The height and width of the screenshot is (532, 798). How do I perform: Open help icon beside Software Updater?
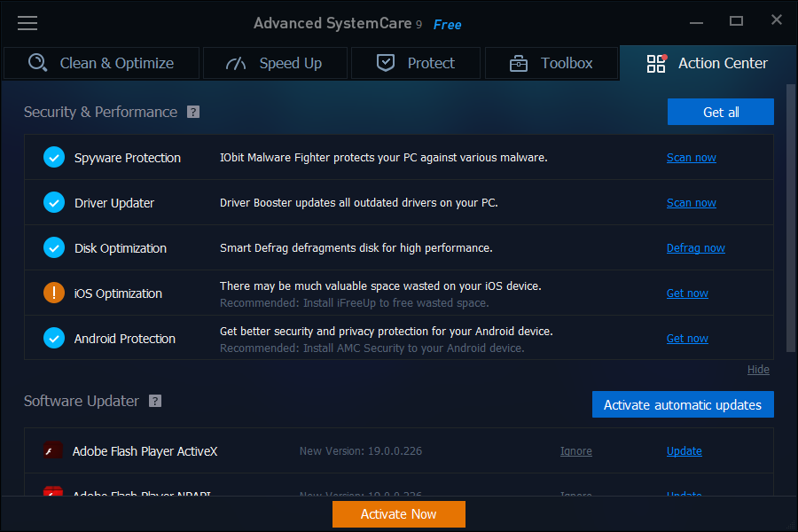click(155, 401)
